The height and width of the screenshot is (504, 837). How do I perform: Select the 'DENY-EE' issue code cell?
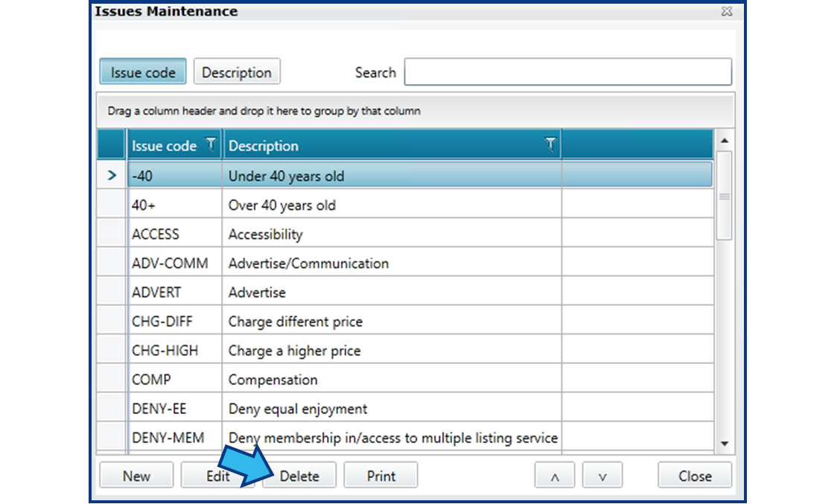[x=175, y=409]
